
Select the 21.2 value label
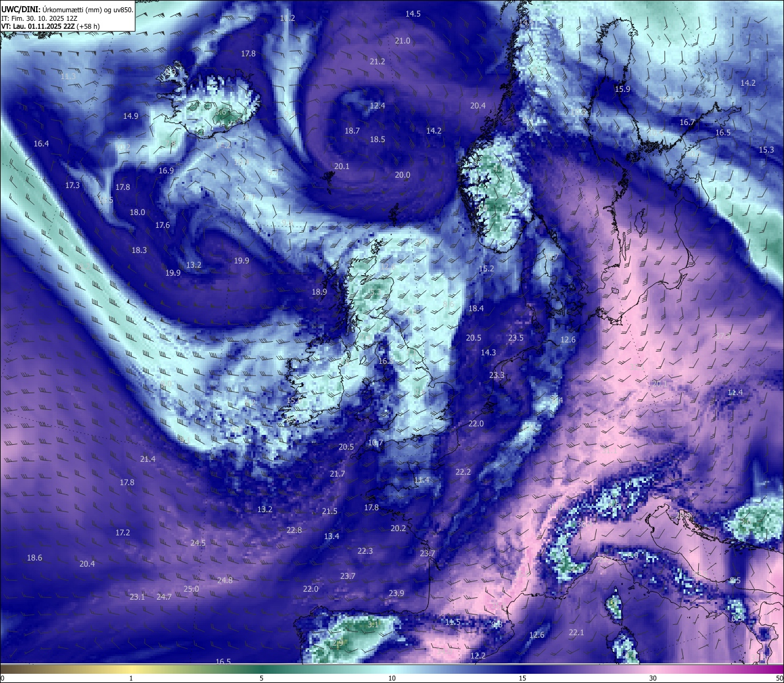click(x=377, y=62)
